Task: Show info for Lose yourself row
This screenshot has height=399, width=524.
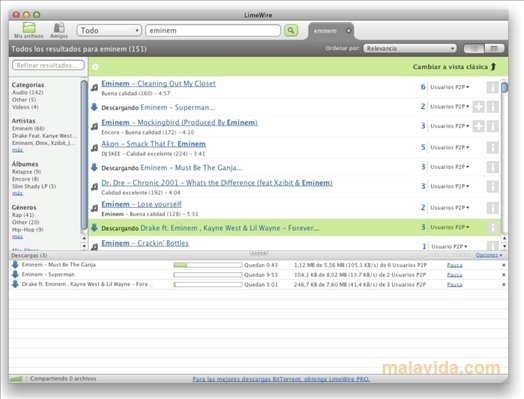Action: click(492, 208)
